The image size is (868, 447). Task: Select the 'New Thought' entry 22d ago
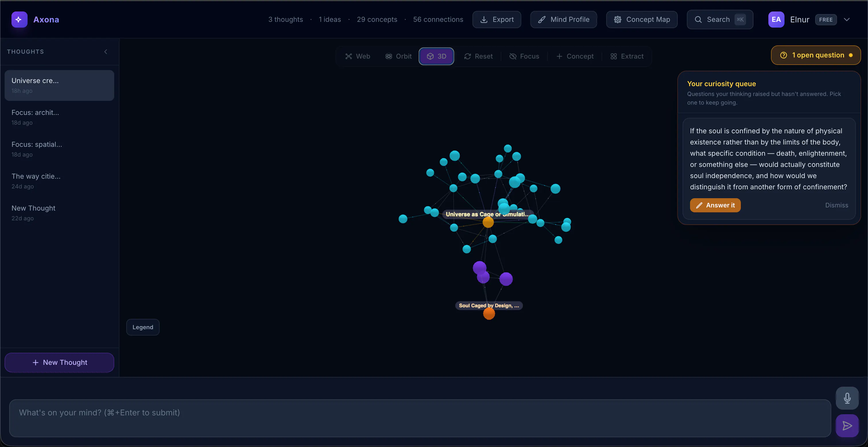click(59, 213)
